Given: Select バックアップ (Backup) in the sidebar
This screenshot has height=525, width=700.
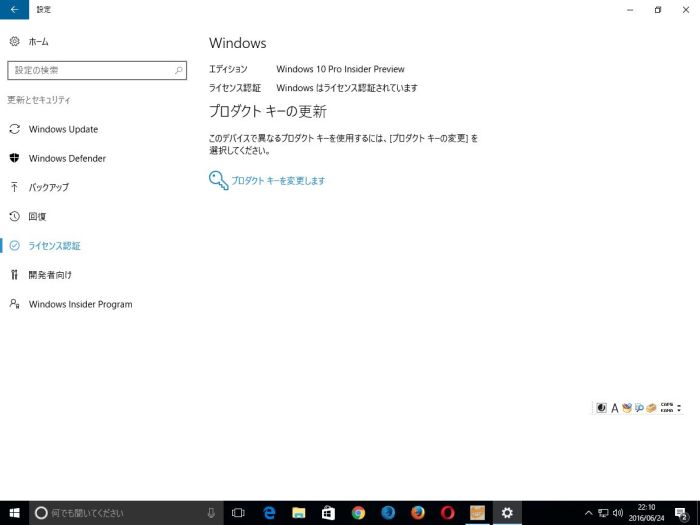Looking at the screenshot, I should 48,187.
